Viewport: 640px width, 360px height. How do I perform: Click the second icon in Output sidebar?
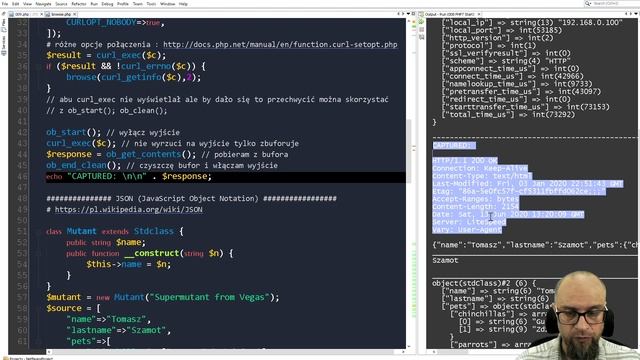(x=422, y=29)
